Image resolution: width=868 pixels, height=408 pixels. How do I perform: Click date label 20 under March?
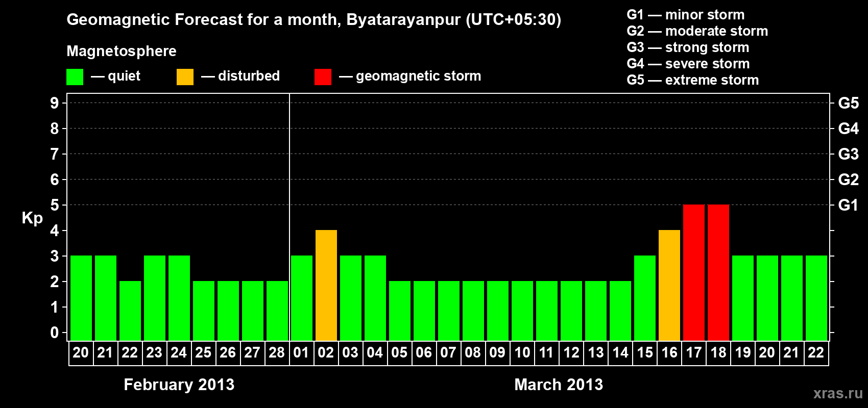767,353
